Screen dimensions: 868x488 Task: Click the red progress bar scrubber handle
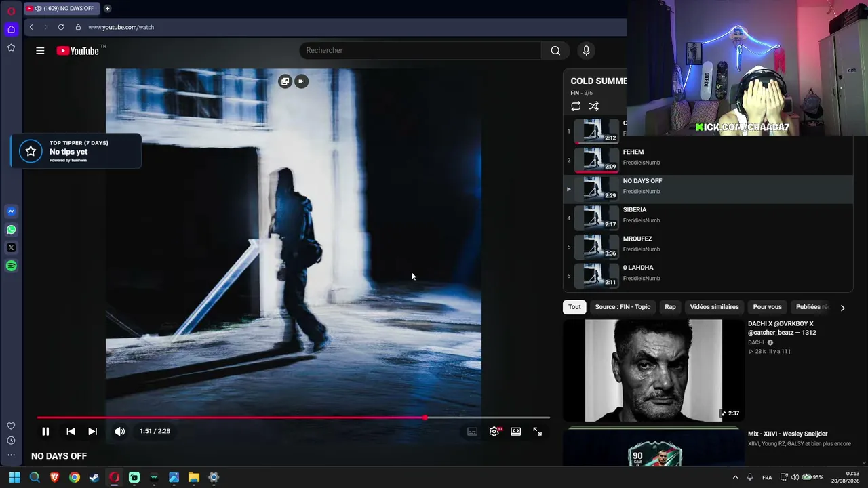coord(425,418)
